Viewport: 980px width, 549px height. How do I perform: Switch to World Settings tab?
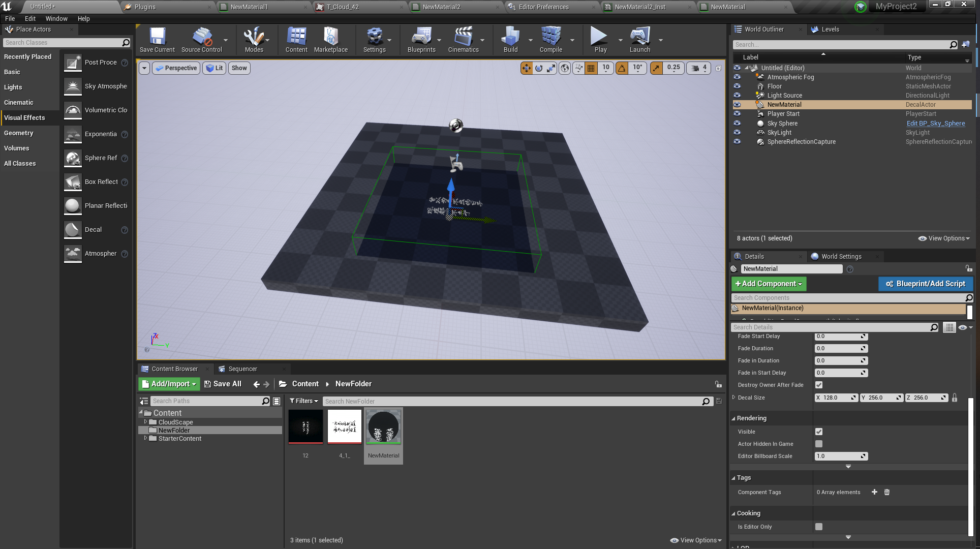click(841, 257)
